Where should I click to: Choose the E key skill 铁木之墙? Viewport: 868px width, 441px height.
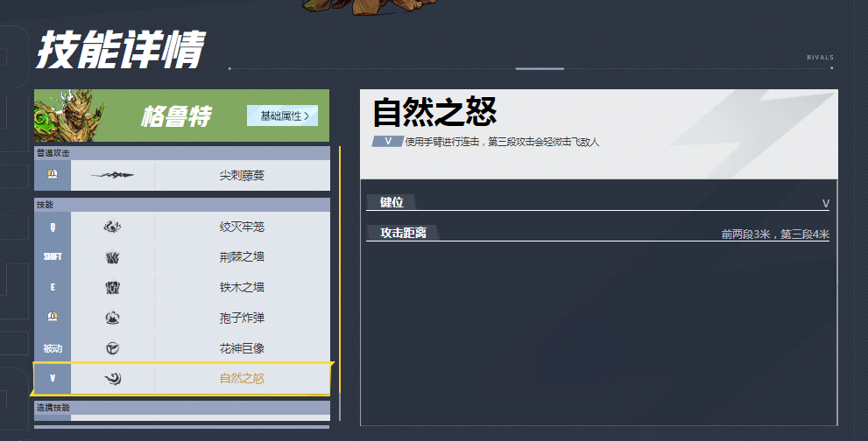(182, 287)
